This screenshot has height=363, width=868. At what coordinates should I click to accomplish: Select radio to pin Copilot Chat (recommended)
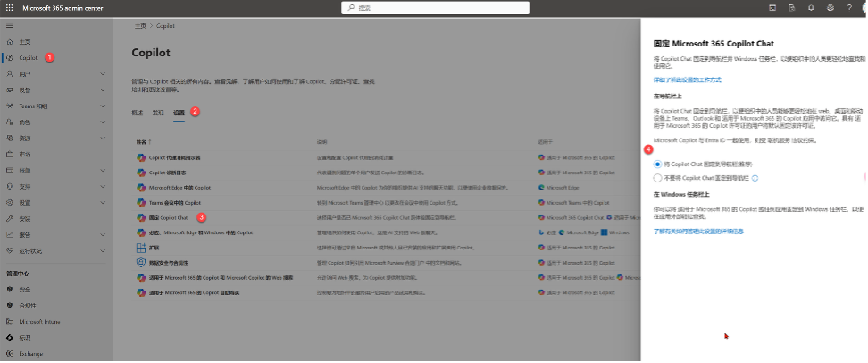(657, 164)
